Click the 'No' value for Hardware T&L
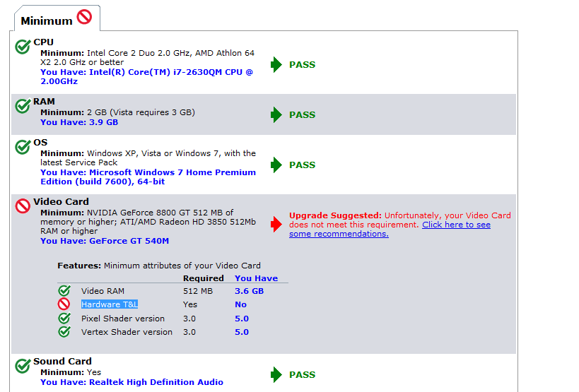Viewport: 579px width, 392px height. pos(240,304)
